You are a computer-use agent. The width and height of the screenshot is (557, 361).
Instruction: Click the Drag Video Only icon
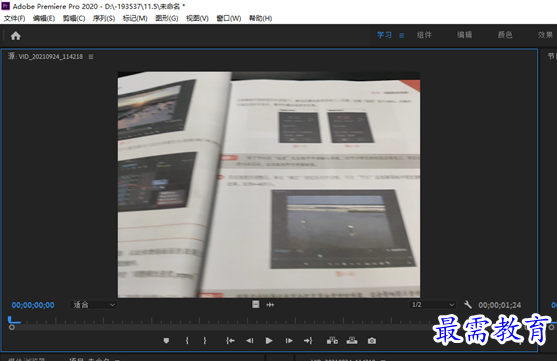click(256, 305)
